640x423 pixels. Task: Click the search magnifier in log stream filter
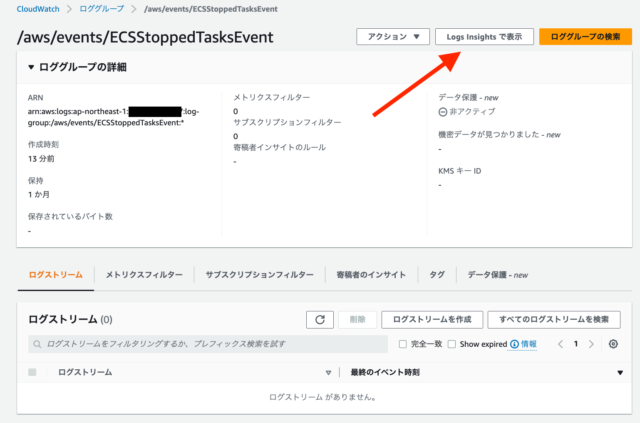click(37, 344)
